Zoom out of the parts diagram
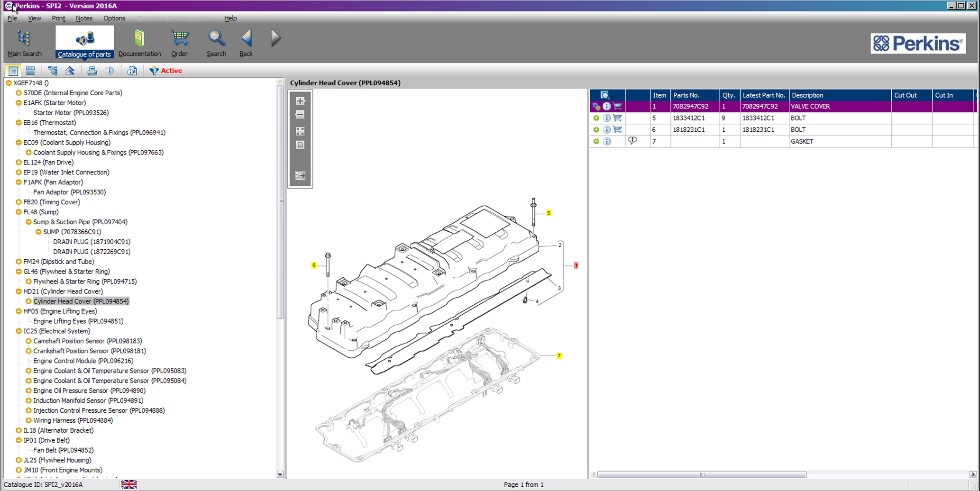The image size is (980, 491). click(300, 115)
